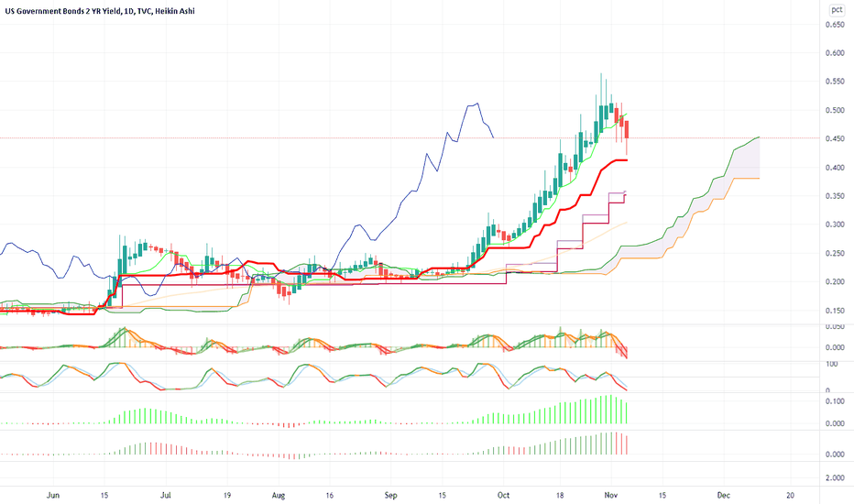Click the 'Jun' date on time axis

(x=53, y=495)
